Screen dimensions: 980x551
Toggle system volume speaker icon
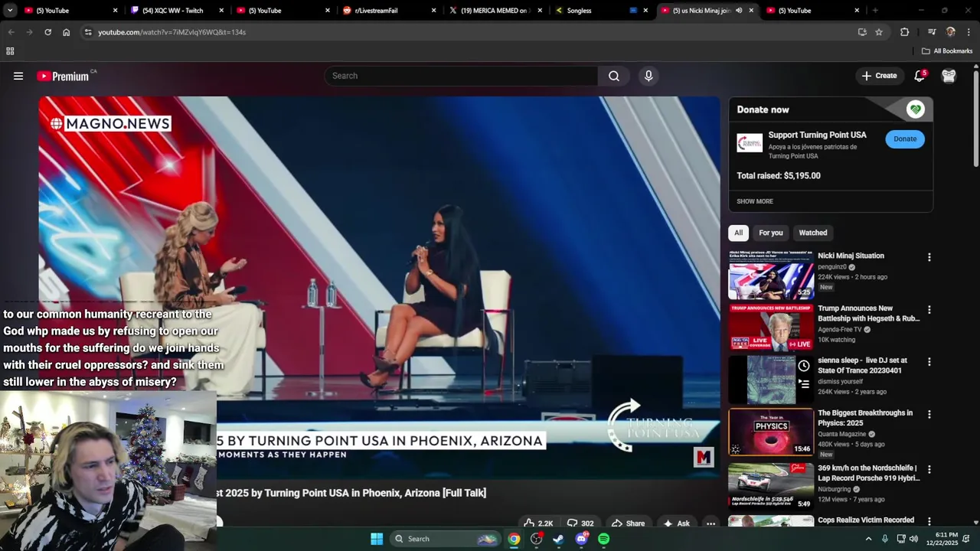click(x=913, y=539)
